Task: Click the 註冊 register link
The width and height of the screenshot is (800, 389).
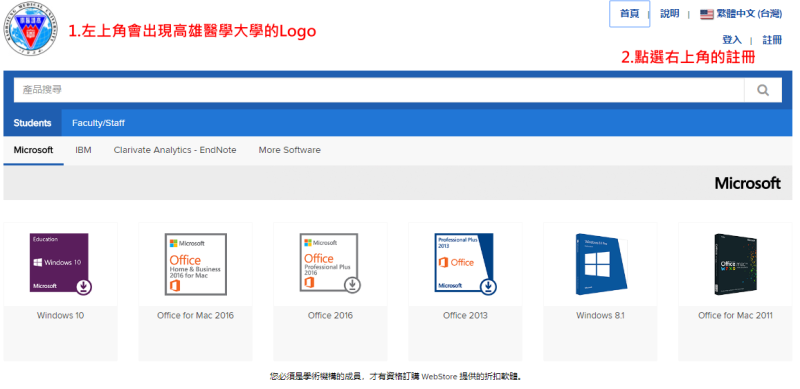Action: coord(772,40)
